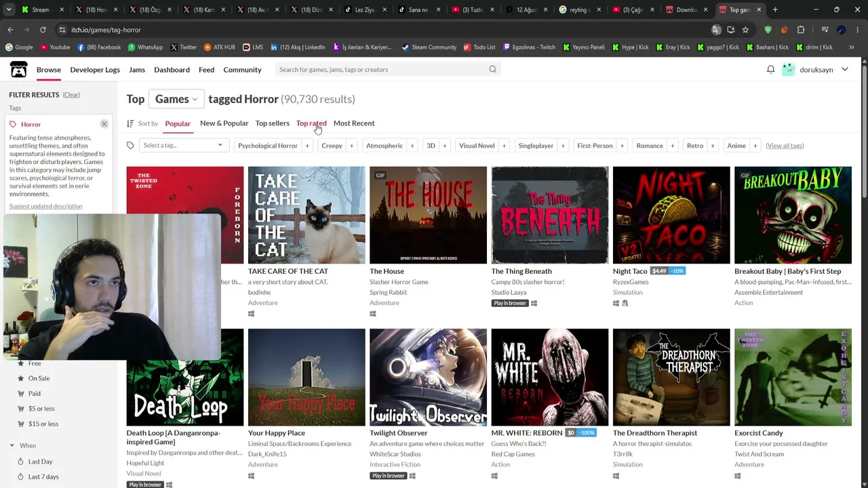The image size is (868, 488).
Task: Open the orange plug extension
Action: [x=784, y=30]
